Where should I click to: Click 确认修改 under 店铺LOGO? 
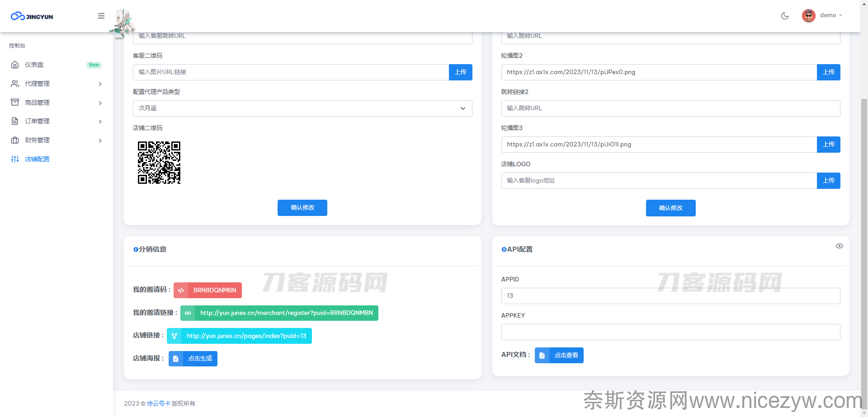671,208
